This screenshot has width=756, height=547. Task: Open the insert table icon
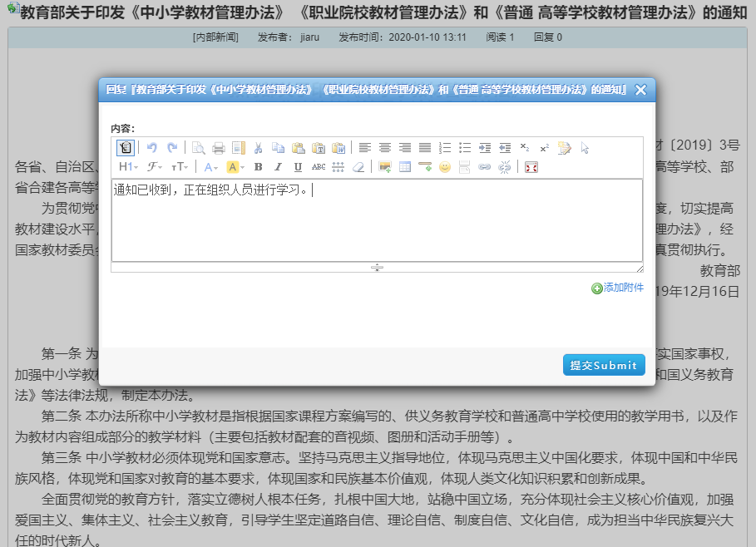click(x=403, y=167)
